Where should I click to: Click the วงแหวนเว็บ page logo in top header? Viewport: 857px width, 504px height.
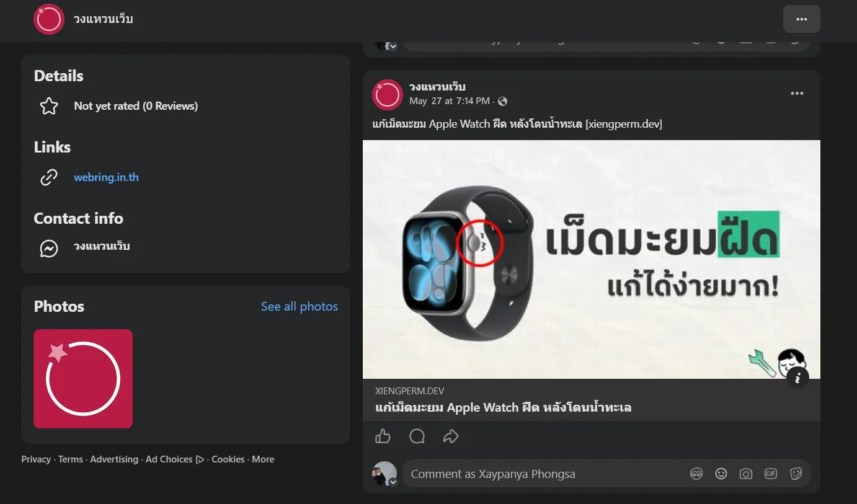(x=49, y=19)
